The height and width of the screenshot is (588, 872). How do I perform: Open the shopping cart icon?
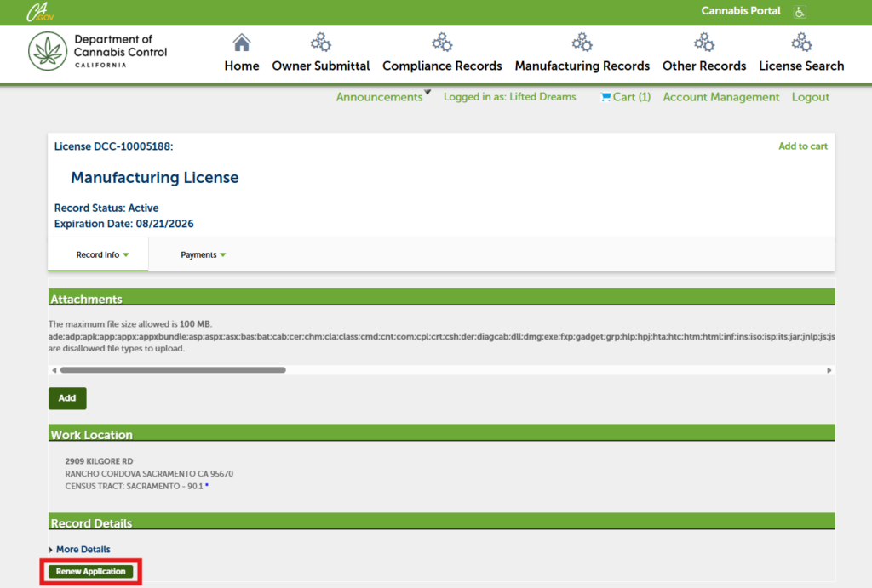605,97
